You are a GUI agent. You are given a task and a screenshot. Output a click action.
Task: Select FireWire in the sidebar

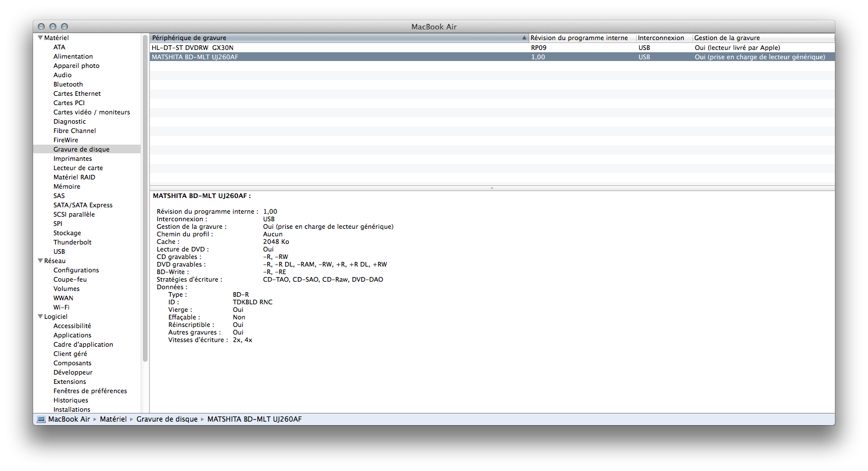click(x=66, y=140)
